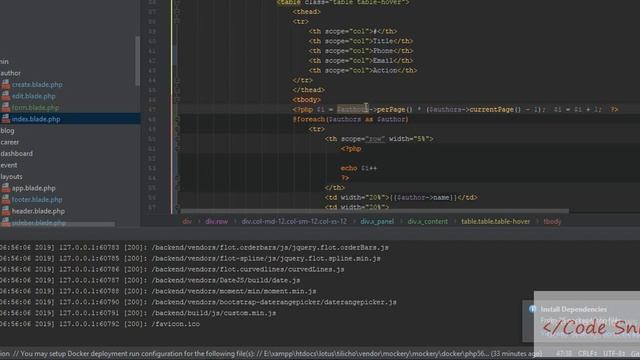Viewport: 640px width, 360px height.
Task: Click the Action table header code line
Action: tap(363, 70)
